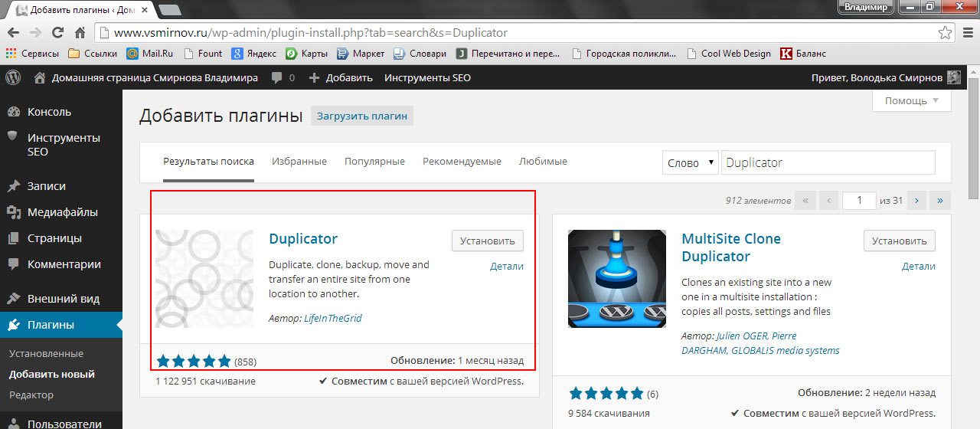Go back with the browser back arrow
Viewport: 980px width, 429px height.
13,33
